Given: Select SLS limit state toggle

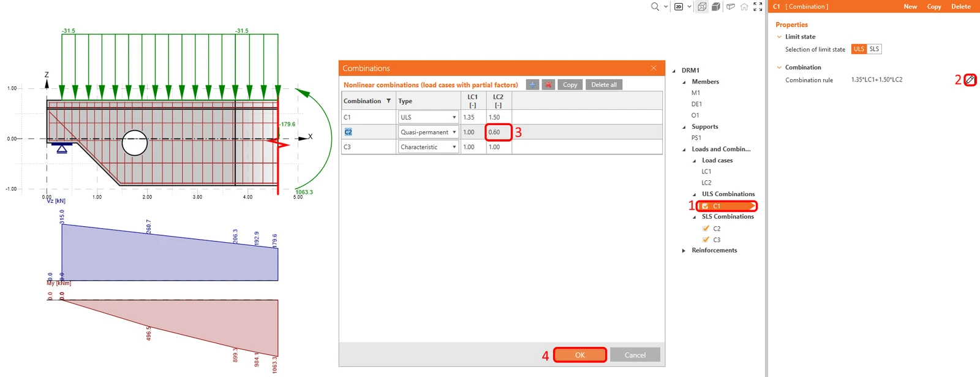Looking at the screenshot, I should pyautogui.click(x=874, y=49).
